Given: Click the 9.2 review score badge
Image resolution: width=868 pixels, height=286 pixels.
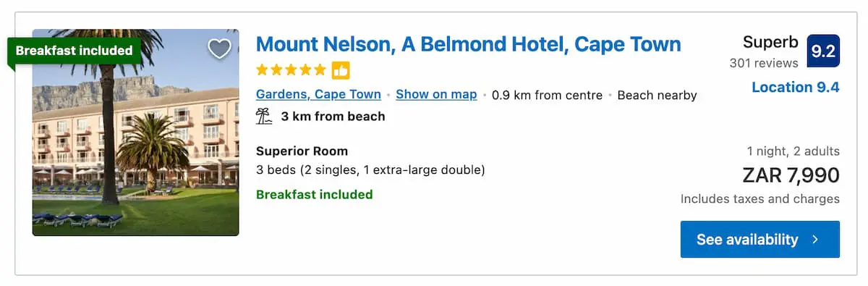Looking at the screenshot, I should point(823,51).
